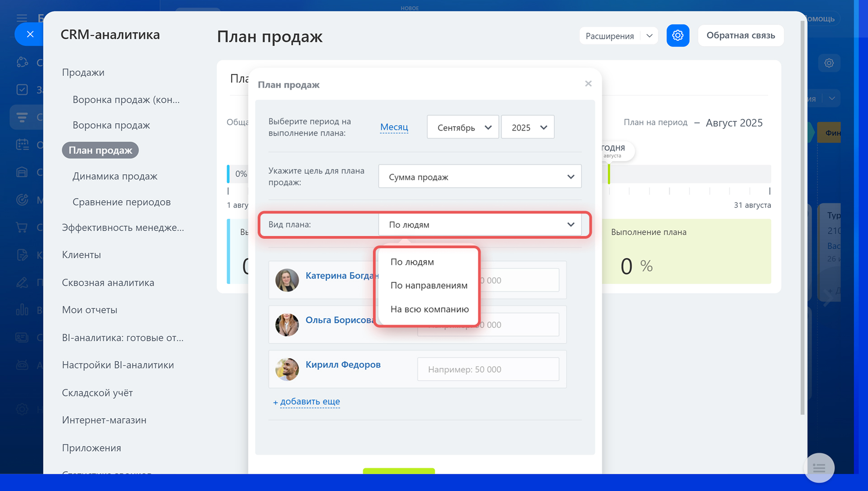
Task: Open Продажи section in sidebar
Action: click(83, 72)
